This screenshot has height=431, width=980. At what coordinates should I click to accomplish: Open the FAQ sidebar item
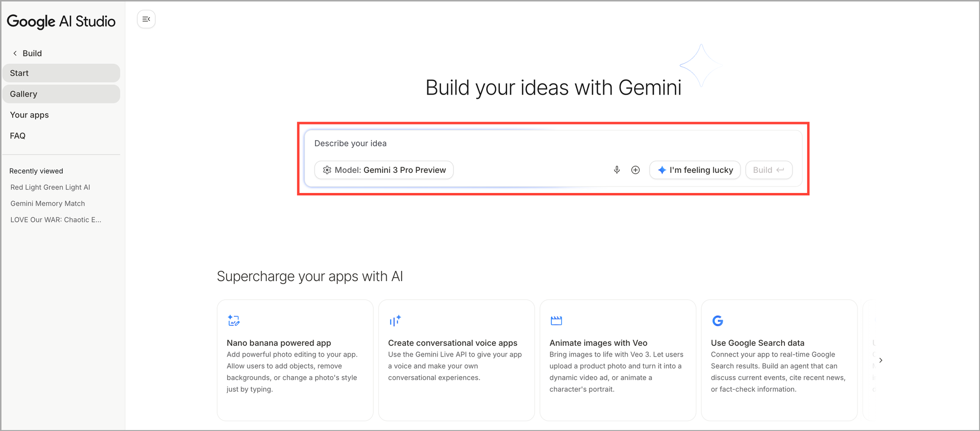click(18, 136)
